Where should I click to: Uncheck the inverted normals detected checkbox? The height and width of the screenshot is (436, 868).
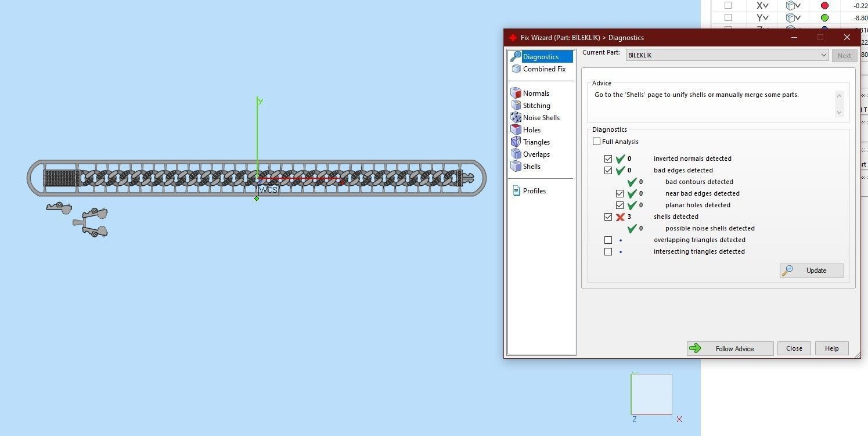tap(608, 158)
